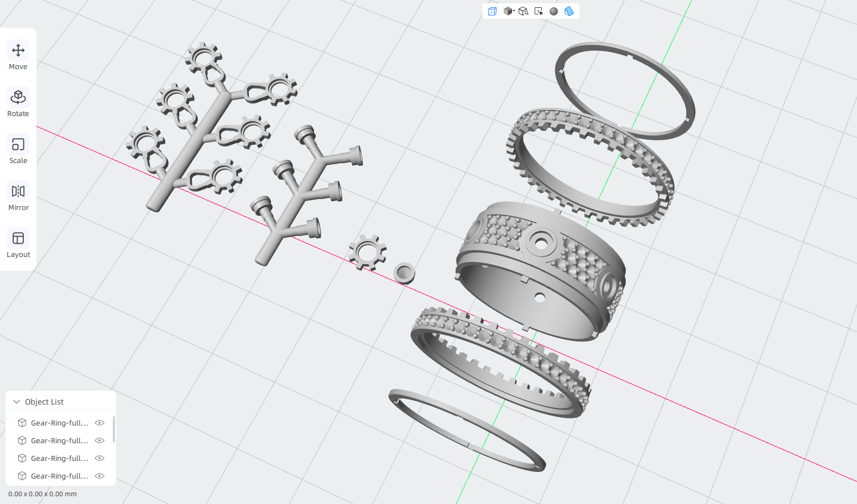Select the third Gear-Ring-full object row
Viewport: 857px width, 504px height.
[x=60, y=458]
